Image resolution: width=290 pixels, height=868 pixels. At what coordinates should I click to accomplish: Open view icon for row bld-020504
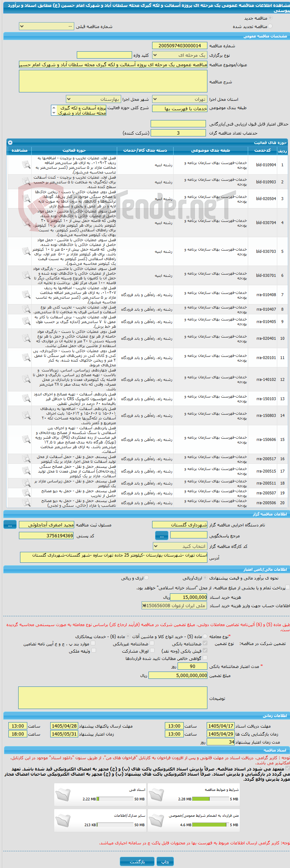26,199
